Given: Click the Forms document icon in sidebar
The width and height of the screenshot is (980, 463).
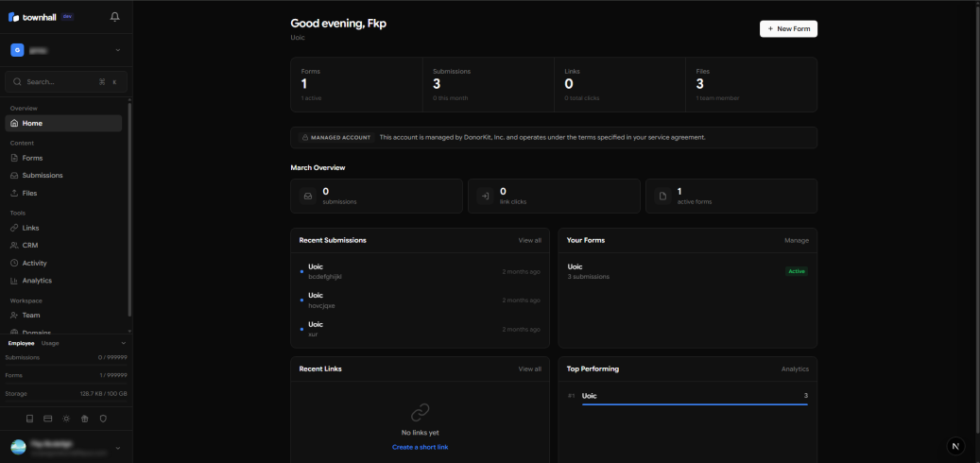Looking at the screenshot, I should click(14, 158).
